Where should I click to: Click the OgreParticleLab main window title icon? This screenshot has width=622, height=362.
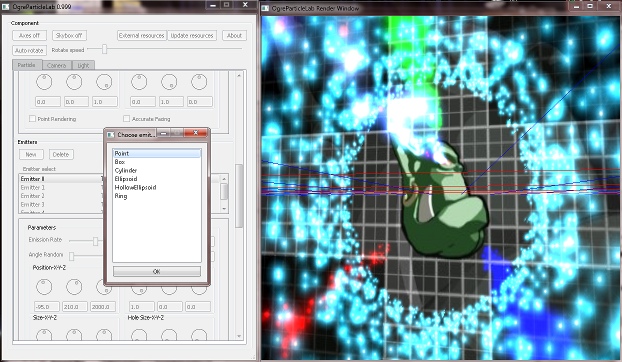tap(5, 6)
